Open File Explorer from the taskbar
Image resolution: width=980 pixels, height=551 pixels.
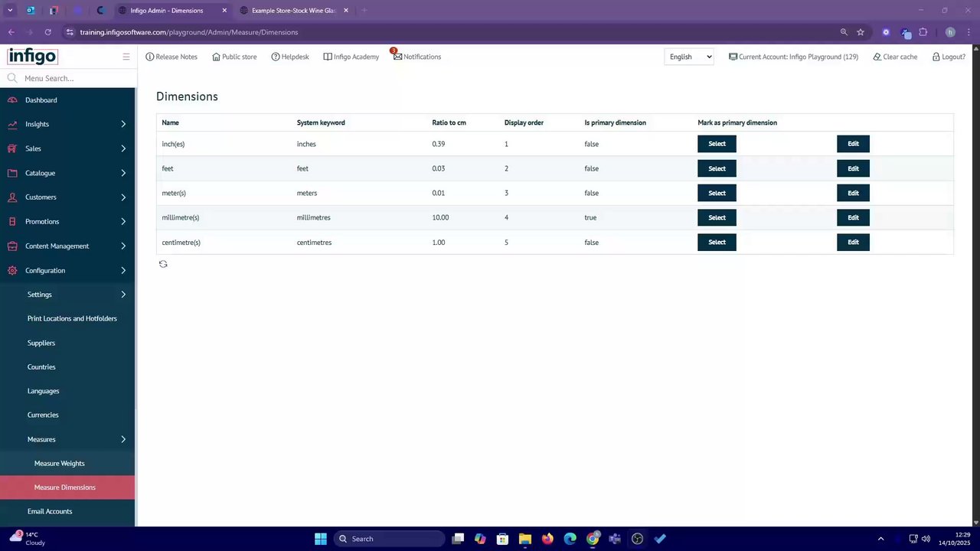click(524, 539)
